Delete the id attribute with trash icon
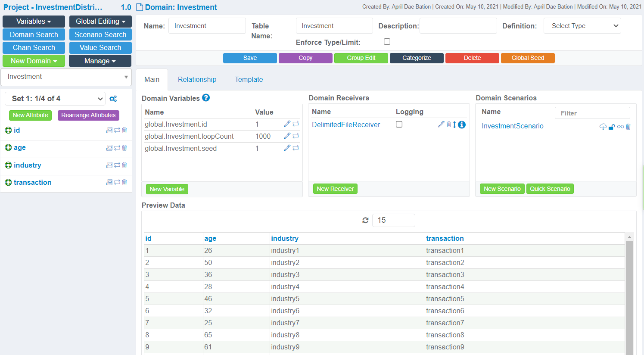Screen dimensions: 644x355 point(124,130)
